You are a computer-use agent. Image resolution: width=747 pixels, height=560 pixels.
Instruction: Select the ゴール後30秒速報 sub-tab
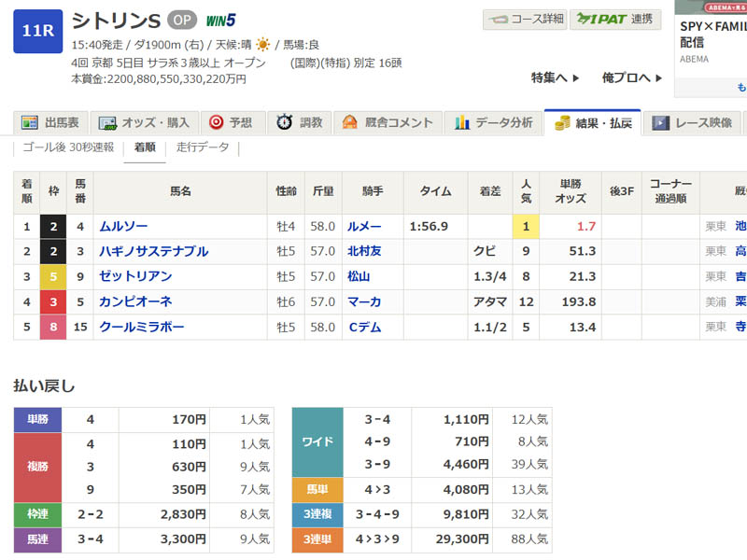67,147
